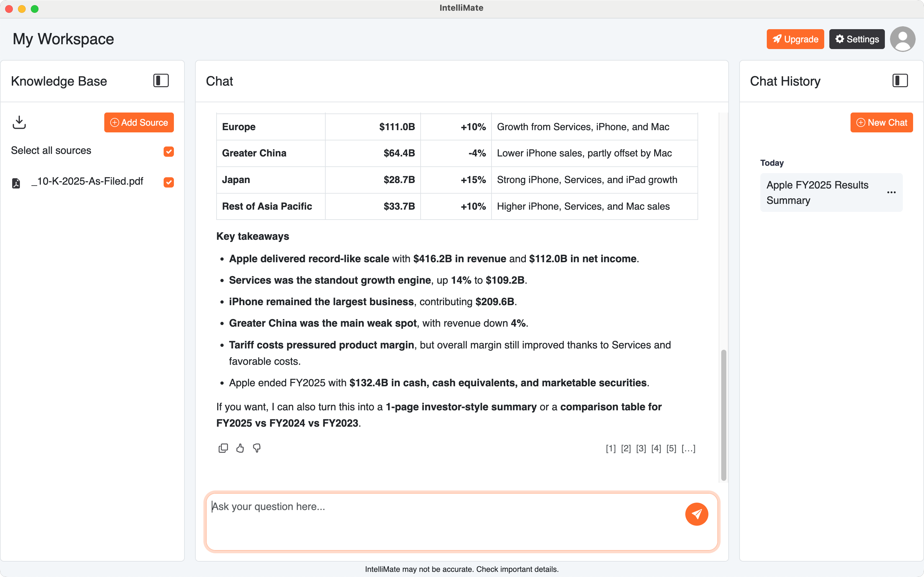Collapse the Chat History panel

click(x=899, y=80)
